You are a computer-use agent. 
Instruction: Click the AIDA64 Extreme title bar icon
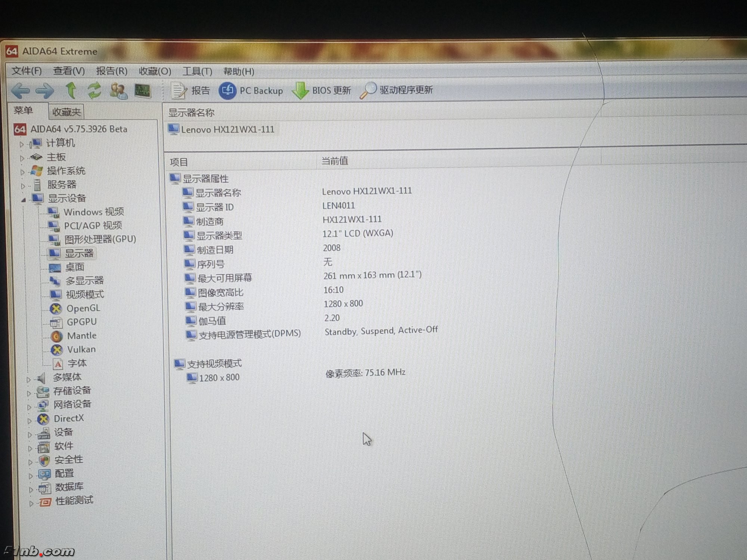[x=12, y=51]
